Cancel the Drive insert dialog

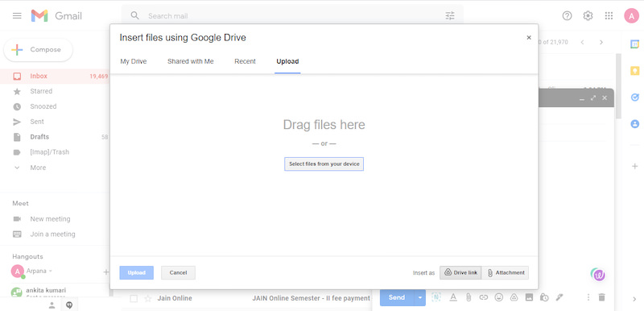(178, 273)
